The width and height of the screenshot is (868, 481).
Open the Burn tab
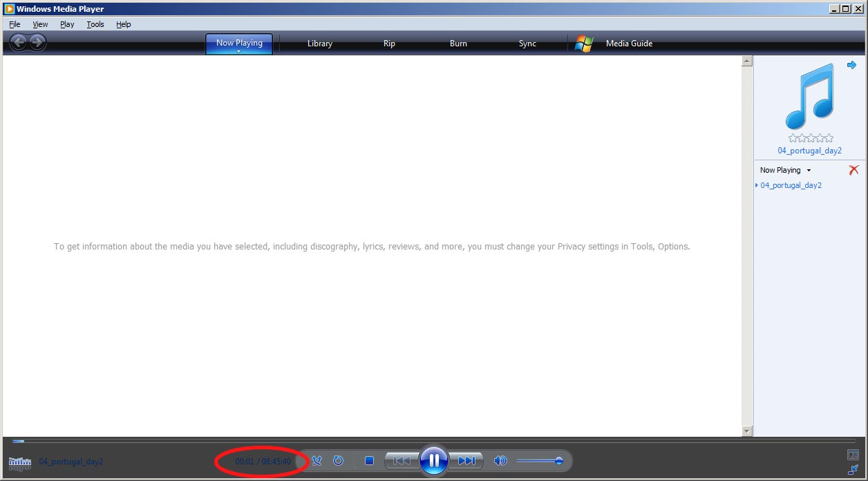pyautogui.click(x=458, y=44)
